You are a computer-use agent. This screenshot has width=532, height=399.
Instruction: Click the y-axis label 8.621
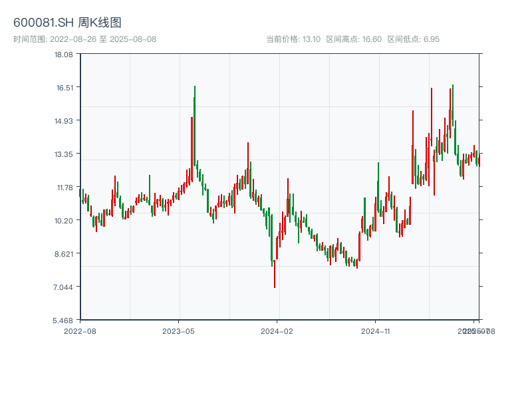coord(63,254)
